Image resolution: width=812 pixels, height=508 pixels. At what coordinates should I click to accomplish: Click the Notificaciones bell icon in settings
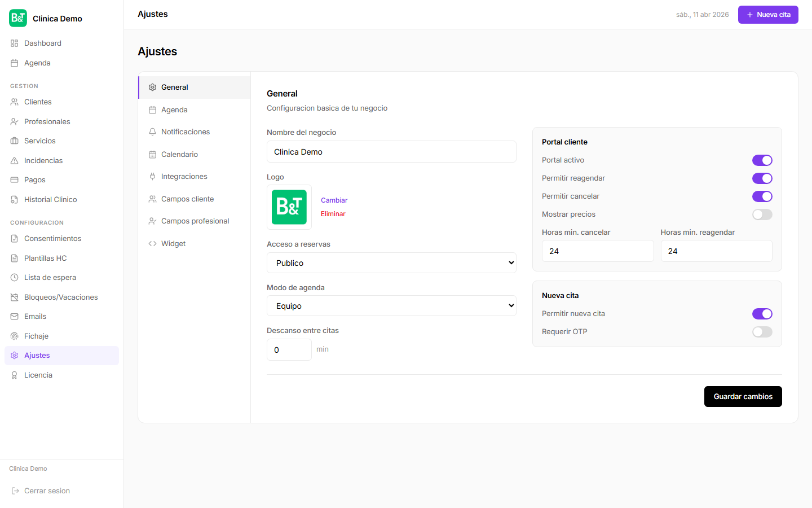pos(152,132)
